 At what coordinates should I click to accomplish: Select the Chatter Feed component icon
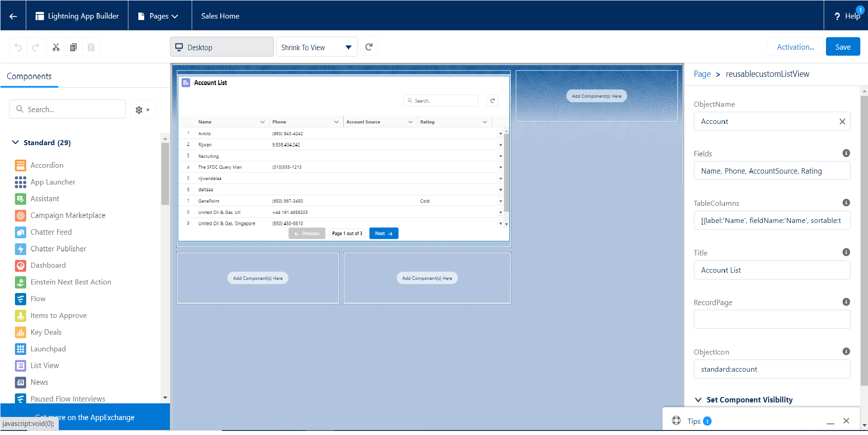tap(20, 232)
